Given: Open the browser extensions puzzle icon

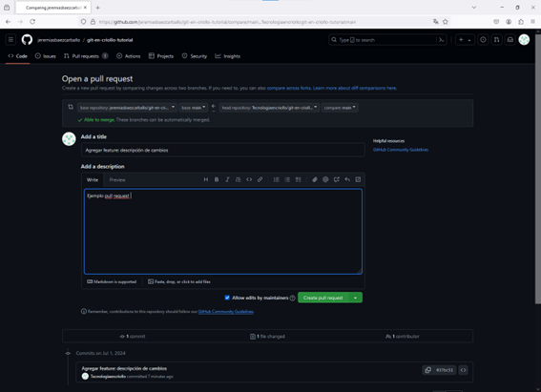Looking at the screenshot, I should pyautogui.click(x=521, y=22).
